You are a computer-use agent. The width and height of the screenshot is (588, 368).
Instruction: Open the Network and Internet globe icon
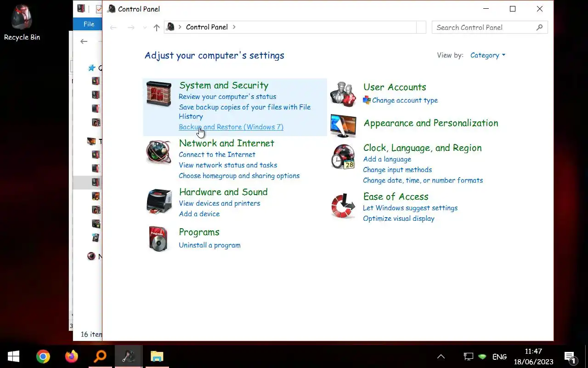pyautogui.click(x=158, y=152)
